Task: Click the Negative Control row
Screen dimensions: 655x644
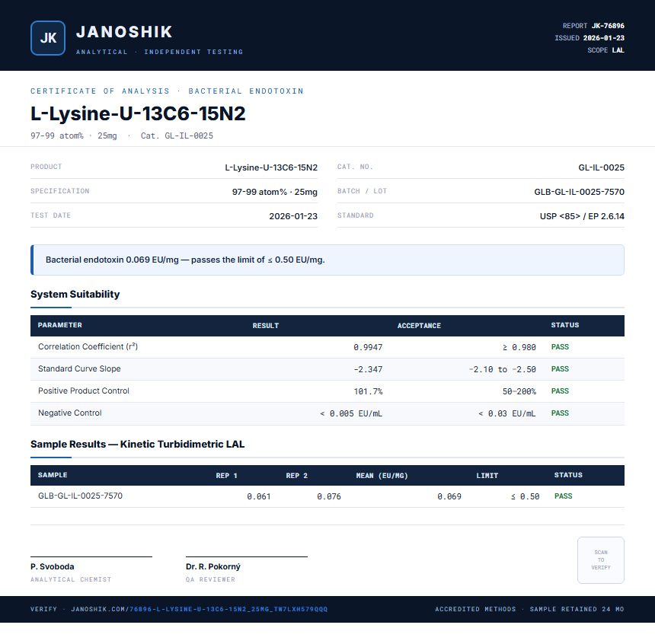Action: pyautogui.click(x=327, y=413)
